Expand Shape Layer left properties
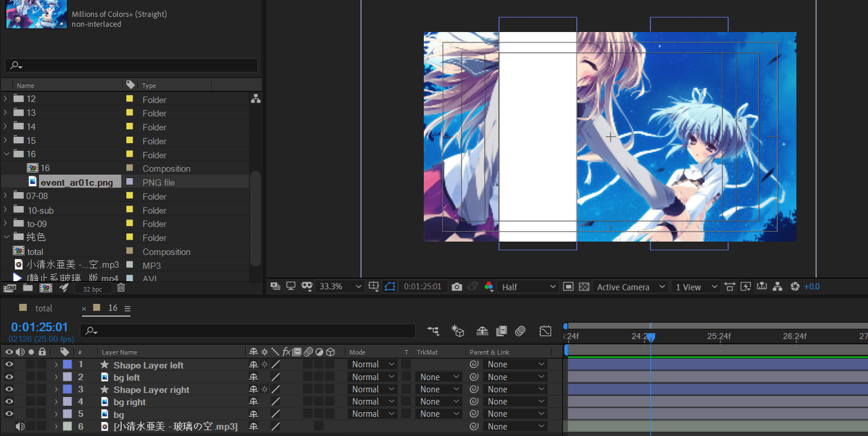868x436 pixels. tap(56, 365)
